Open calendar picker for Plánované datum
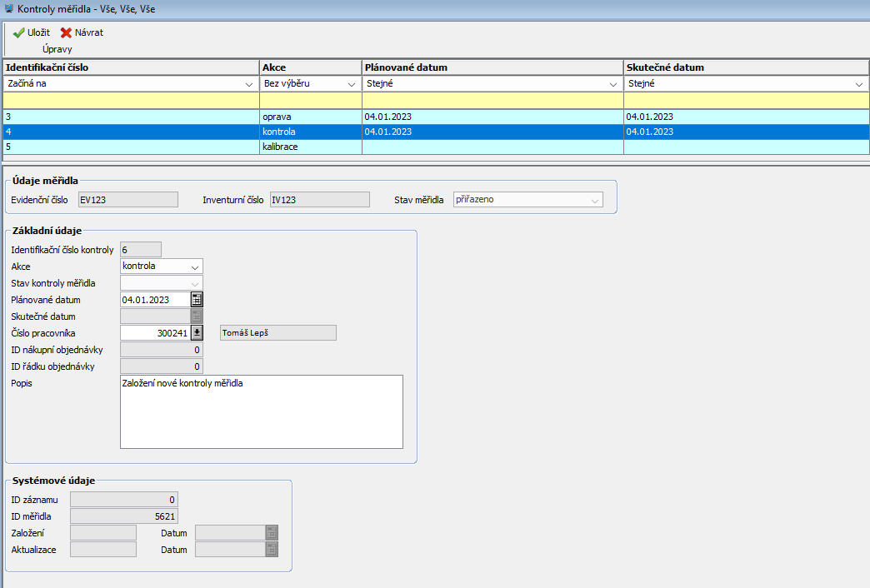 pyautogui.click(x=197, y=300)
